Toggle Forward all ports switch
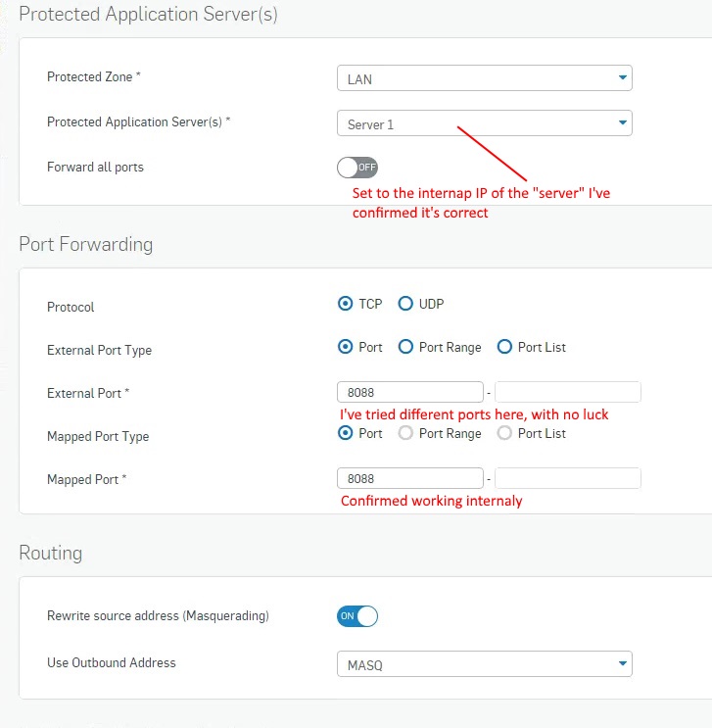Viewport: 712px width, 728px height. click(x=356, y=168)
